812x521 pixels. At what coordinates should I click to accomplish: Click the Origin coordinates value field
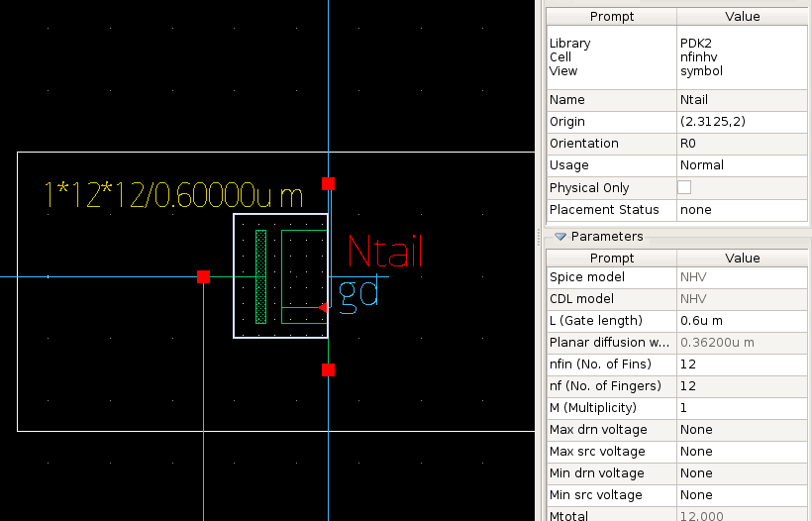pyautogui.click(x=742, y=122)
